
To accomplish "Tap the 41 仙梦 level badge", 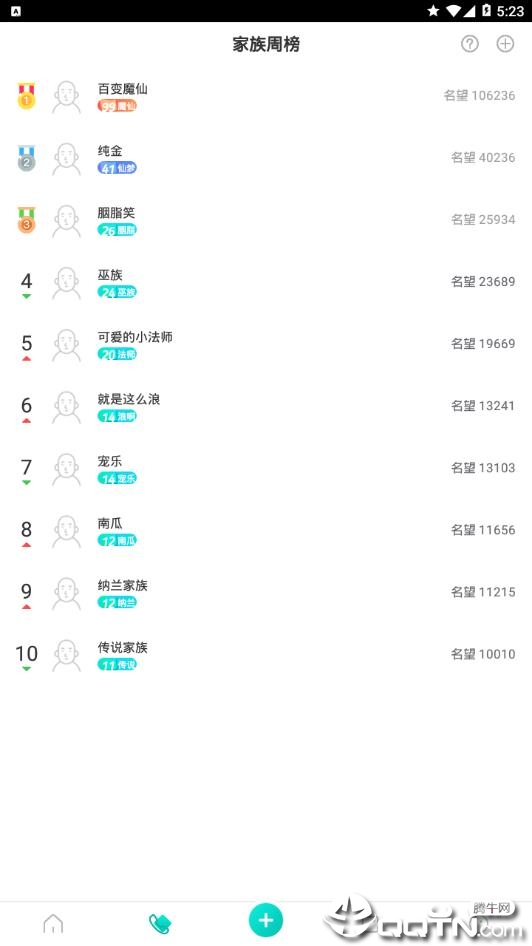I will point(117,168).
